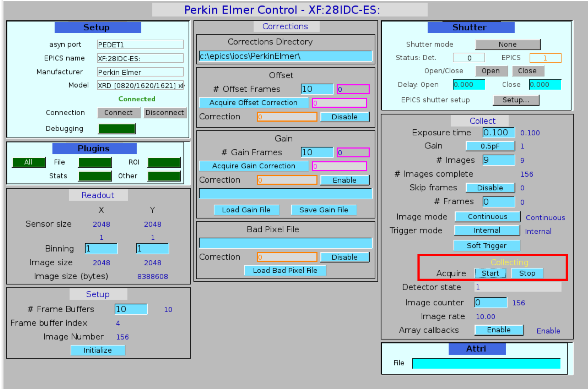Open the Stats plugin green button
588x389 pixels.
tap(95, 176)
